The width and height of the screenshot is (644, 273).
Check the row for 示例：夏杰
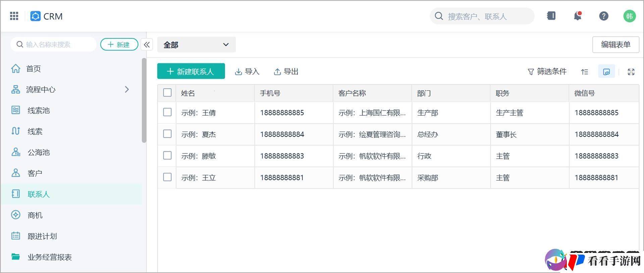coord(167,134)
